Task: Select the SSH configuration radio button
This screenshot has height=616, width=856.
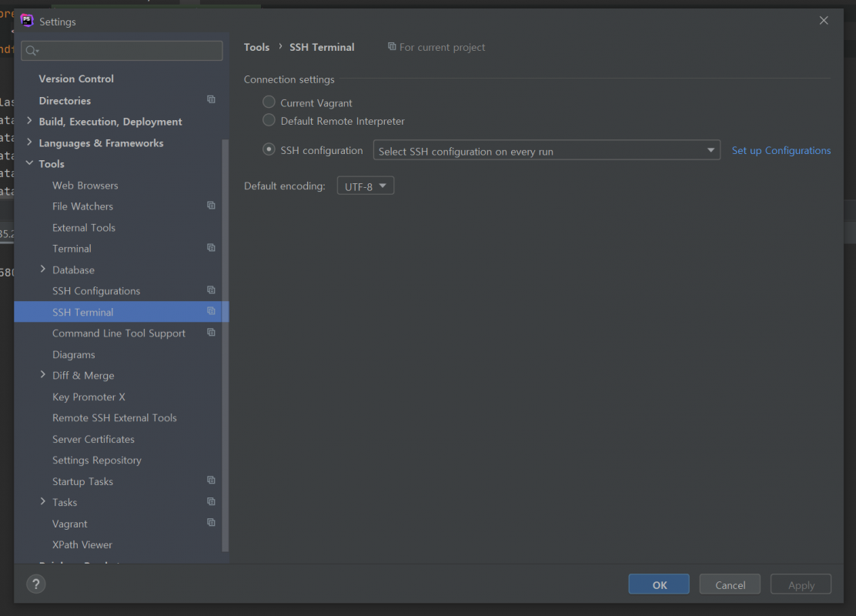Action: pos(269,149)
